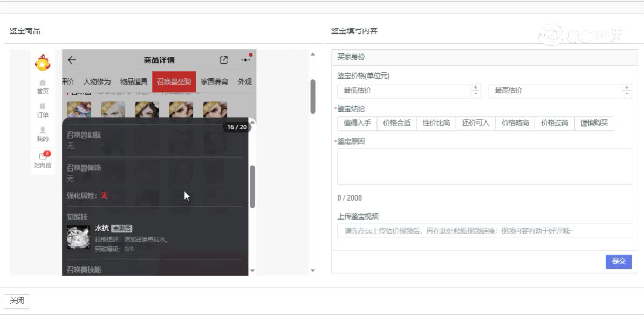Decrement the 最高估价 value with the minus stepper
Screen dimensions: 644x315
pos(627,94)
